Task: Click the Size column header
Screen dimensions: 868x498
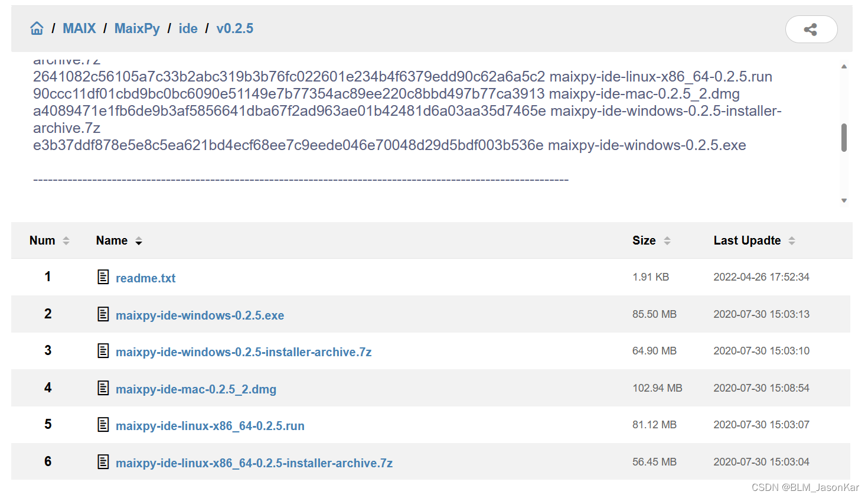Action: point(644,240)
